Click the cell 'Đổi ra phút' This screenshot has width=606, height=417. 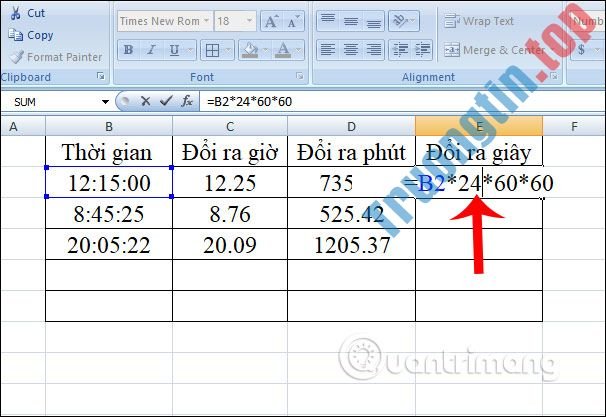coord(351,151)
